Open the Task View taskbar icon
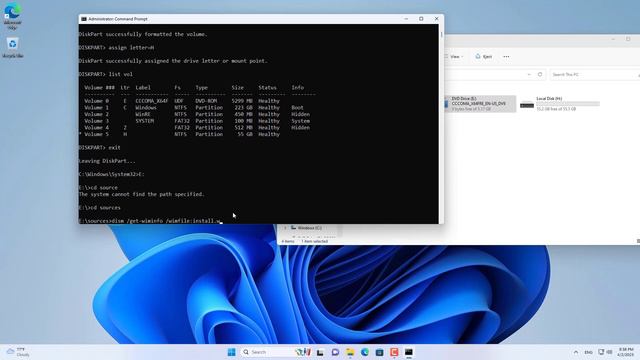Screen dimensions: 640x360 (x=320, y=352)
